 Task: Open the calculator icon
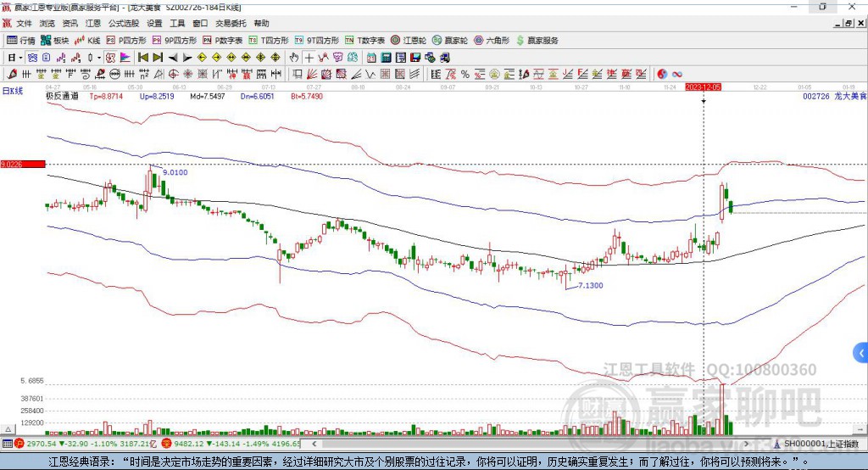tap(387, 58)
